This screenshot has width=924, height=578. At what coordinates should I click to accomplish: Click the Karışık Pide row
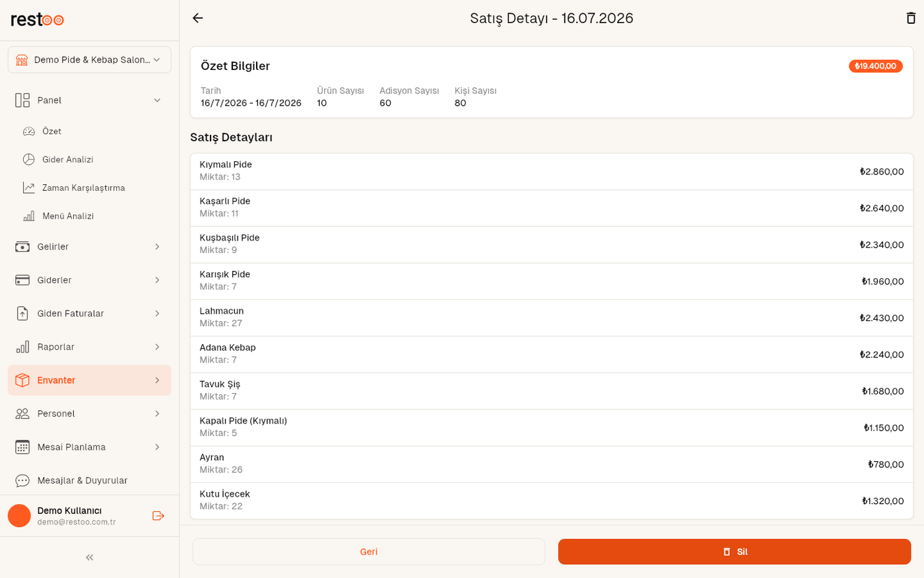coord(552,281)
